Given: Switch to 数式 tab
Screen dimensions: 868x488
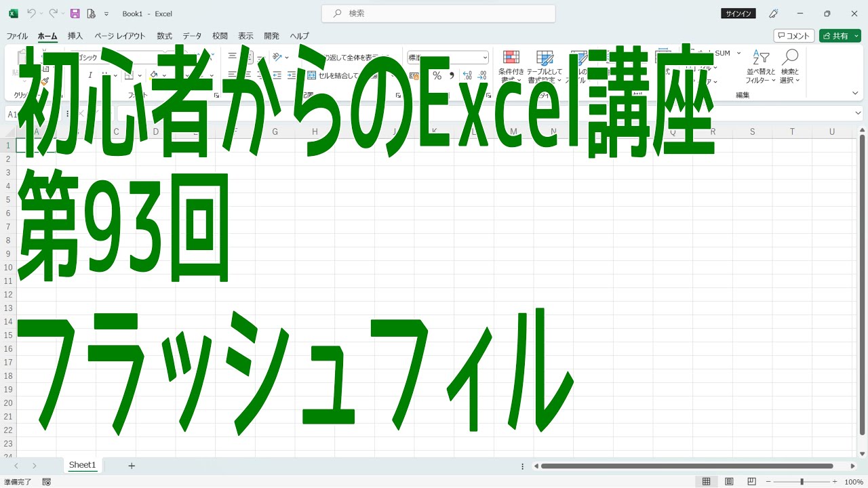Looking at the screenshot, I should pyautogui.click(x=164, y=36).
